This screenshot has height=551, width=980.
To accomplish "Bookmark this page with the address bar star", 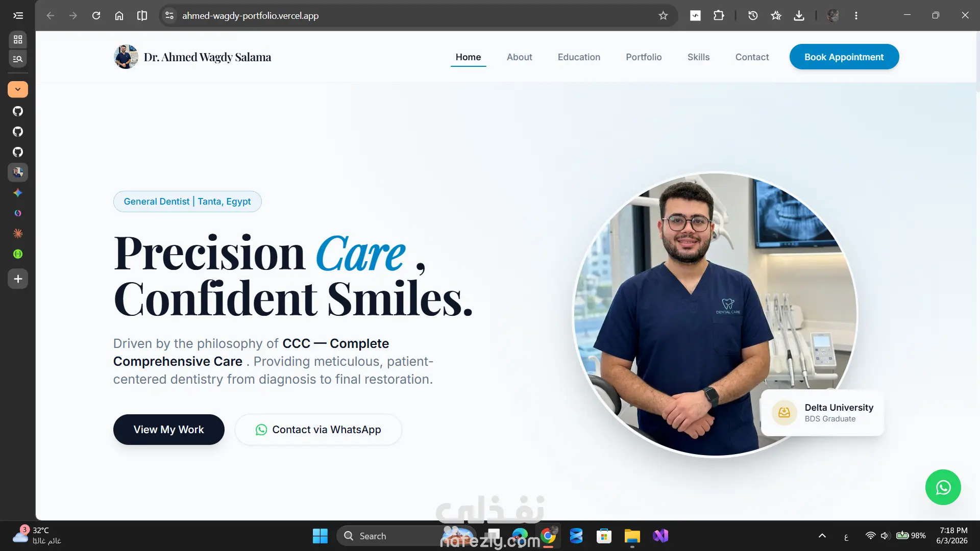I will click(663, 16).
